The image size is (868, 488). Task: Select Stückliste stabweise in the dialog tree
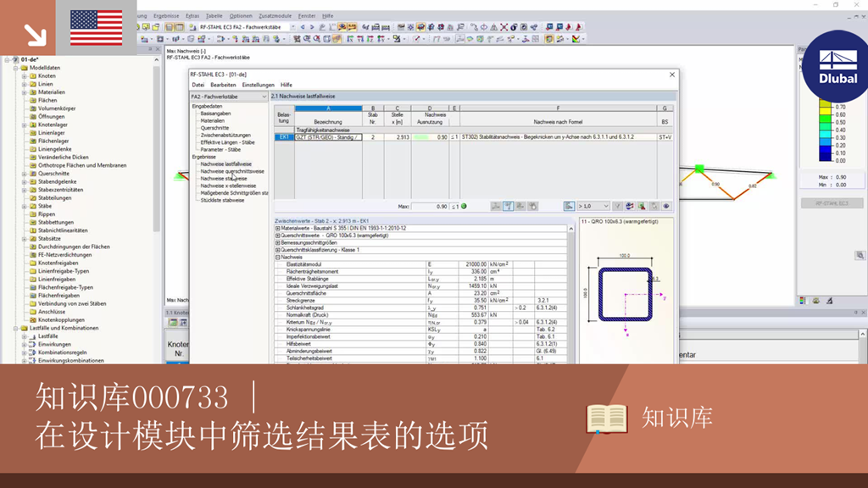(222, 200)
